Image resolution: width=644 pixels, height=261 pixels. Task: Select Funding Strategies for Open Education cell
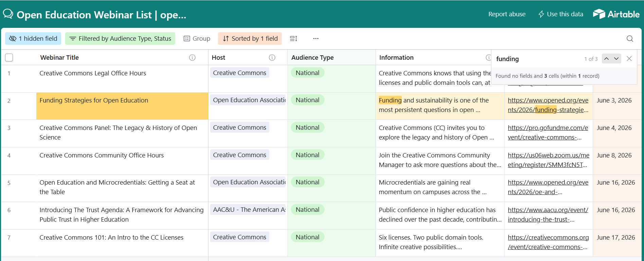coord(122,106)
